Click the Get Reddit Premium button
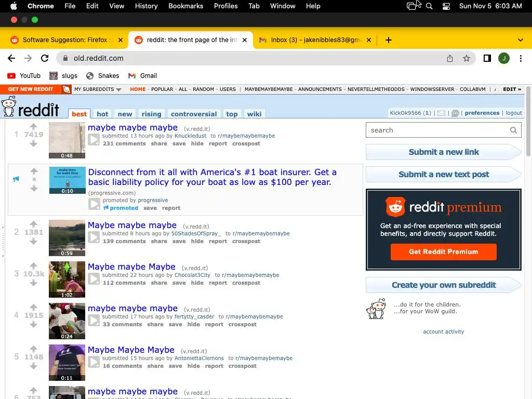The width and height of the screenshot is (532, 399). [x=444, y=252]
